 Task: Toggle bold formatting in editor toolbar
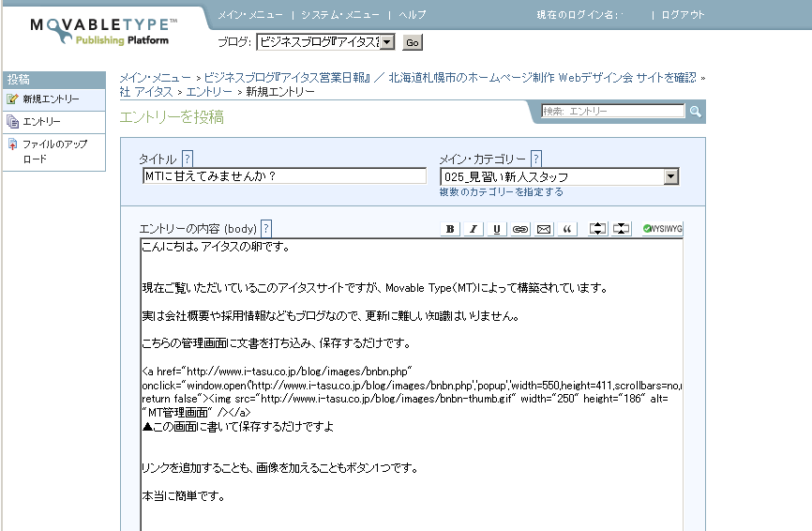click(450, 229)
